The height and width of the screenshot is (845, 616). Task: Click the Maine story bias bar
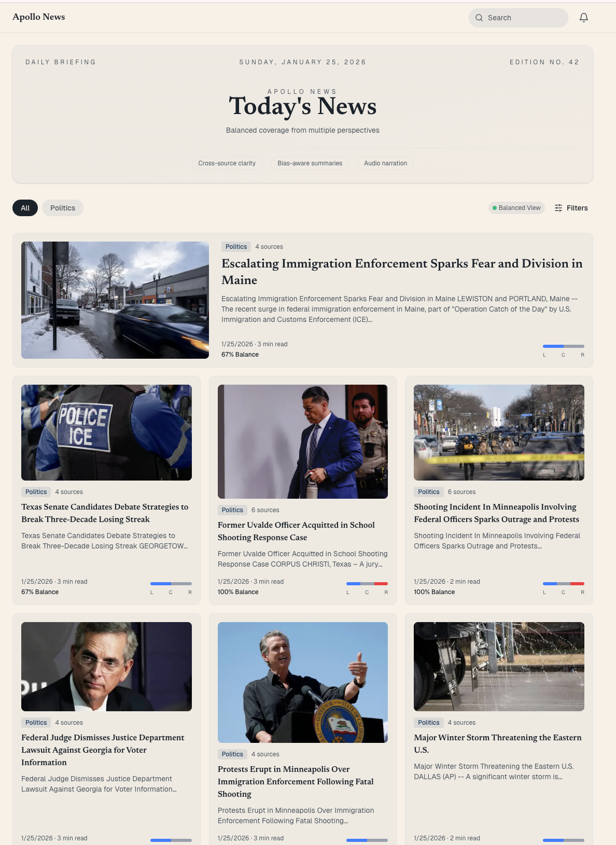(x=564, y=346)
